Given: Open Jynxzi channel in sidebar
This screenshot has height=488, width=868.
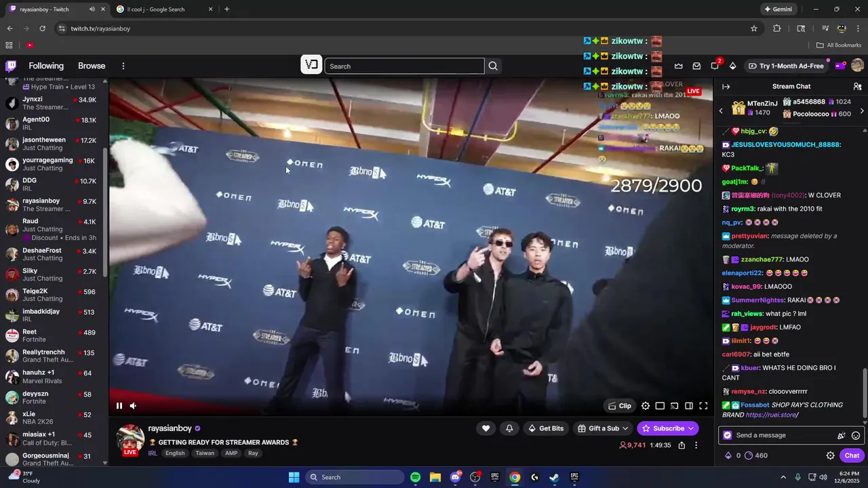Looking at the screenshot, I should point(53,103).
